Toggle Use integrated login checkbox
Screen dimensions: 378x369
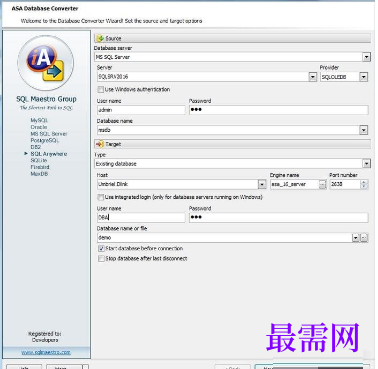(x=100, y=197)
